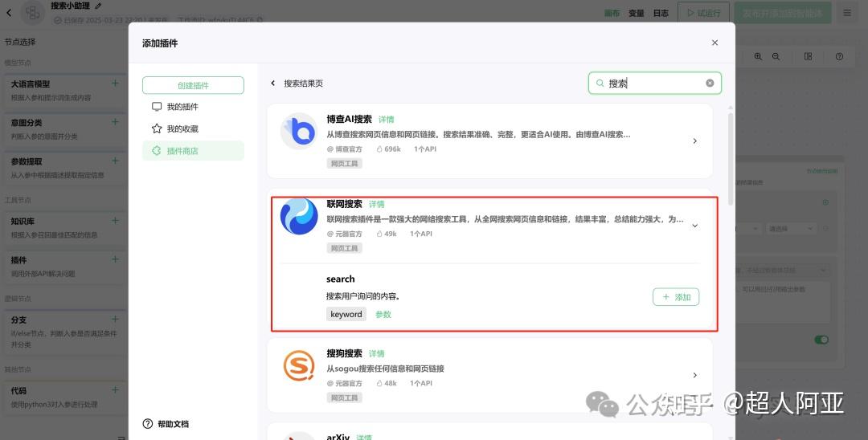Click the 试运行 button
Screen dimensions: 868x440
tap(703, 13)
